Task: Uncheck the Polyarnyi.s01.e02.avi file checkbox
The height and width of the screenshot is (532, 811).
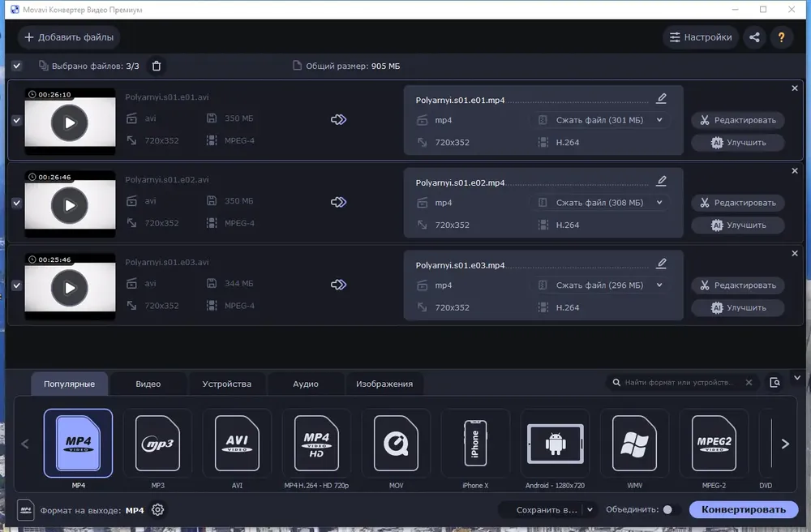Action: (x=16, y=203)
